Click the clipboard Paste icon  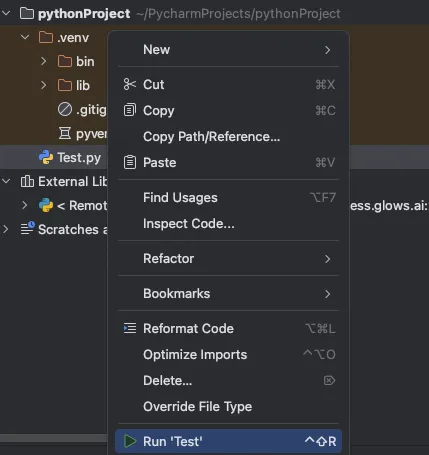point(130,162)
